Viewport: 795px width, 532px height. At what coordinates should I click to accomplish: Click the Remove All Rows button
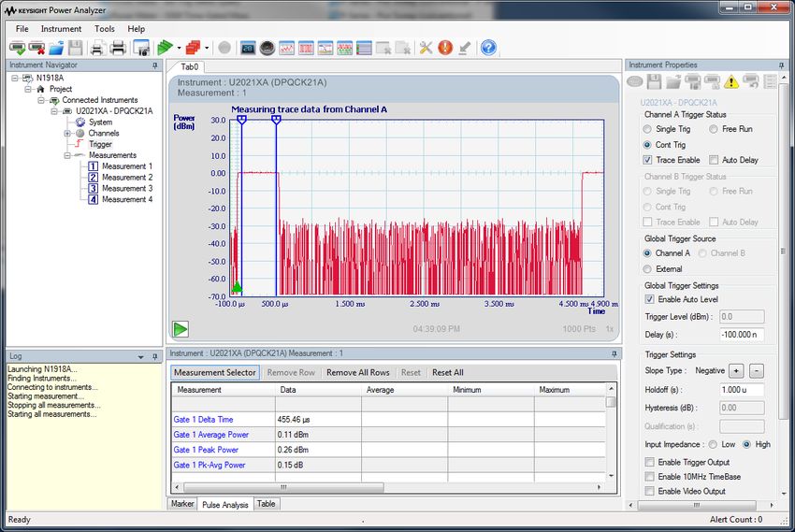[358, 373]
